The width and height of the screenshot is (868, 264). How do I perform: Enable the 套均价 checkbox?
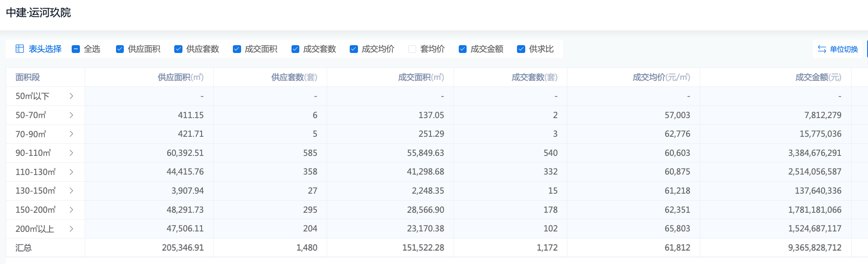click(x=412, y=49)
